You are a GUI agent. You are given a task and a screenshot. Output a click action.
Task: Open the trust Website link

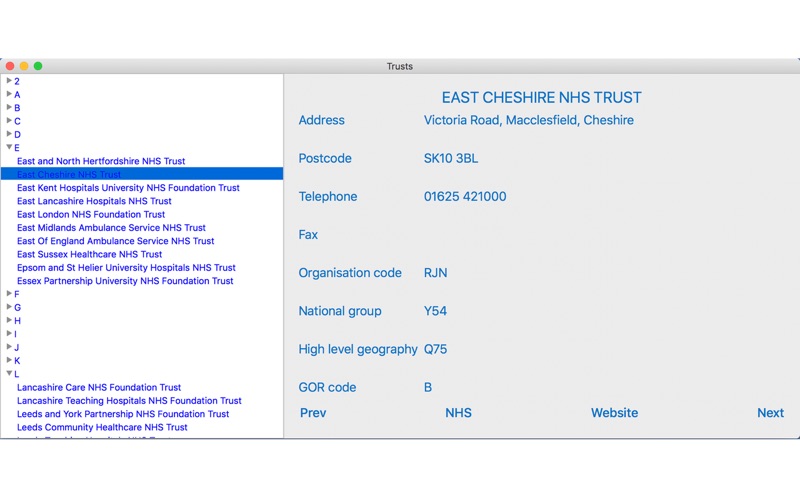[x=614, y=413]
